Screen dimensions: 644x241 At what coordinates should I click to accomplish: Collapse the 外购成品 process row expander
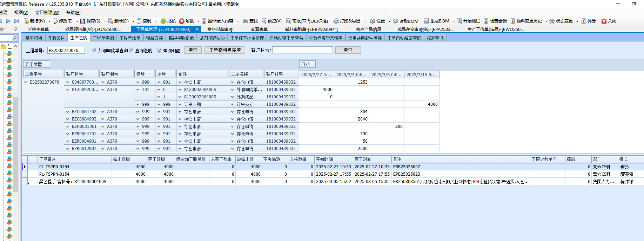[x=233, y=97]
